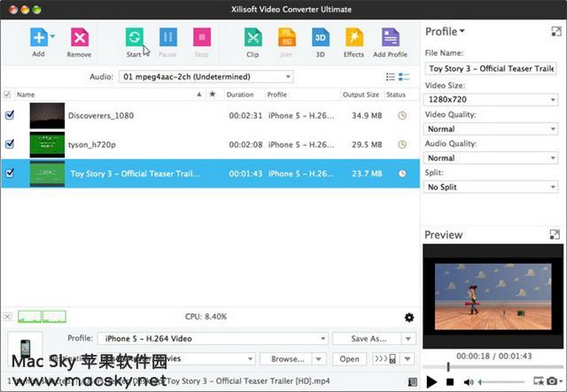Screen dimensions: 567x392
Task: Play the preview video
Action: (x=431, y=381)
